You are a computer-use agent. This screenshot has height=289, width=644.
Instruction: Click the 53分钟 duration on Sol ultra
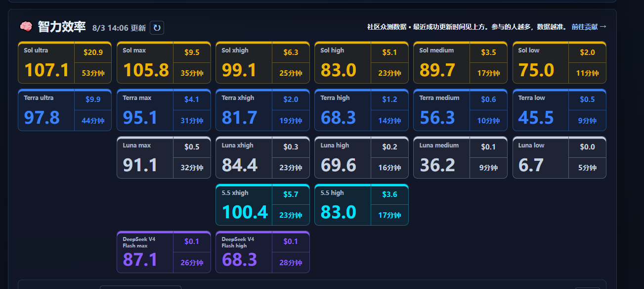93,73
